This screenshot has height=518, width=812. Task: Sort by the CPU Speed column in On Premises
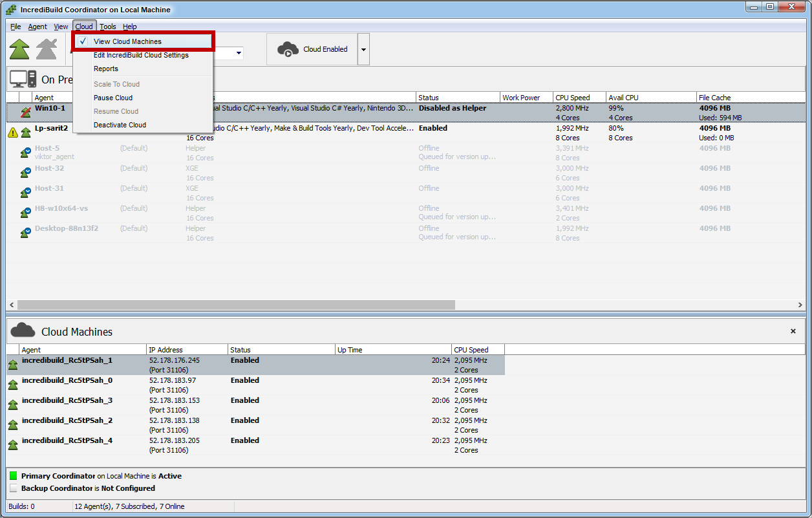point(579,98)
